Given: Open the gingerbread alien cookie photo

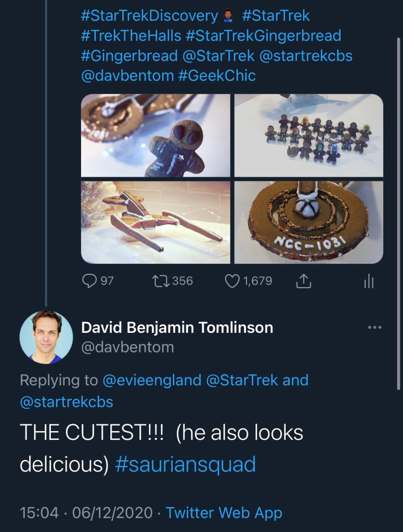Looking at the screenshot, I should [155, 135].
